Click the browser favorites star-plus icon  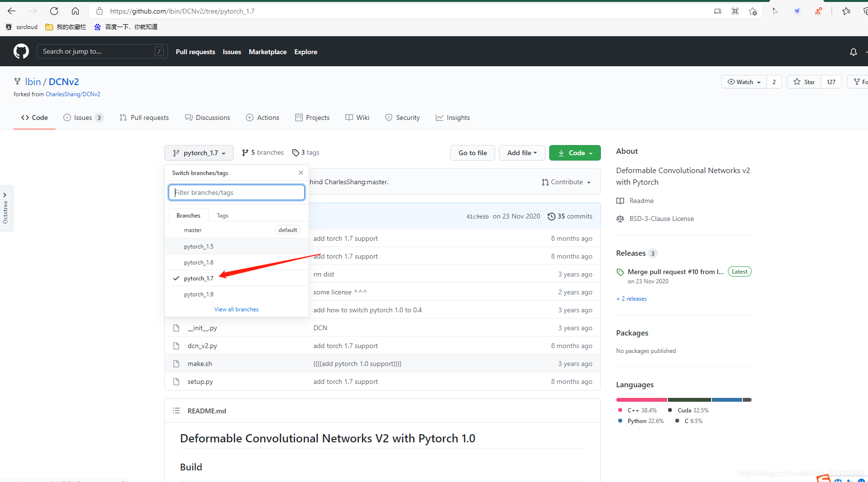point(753,11)
